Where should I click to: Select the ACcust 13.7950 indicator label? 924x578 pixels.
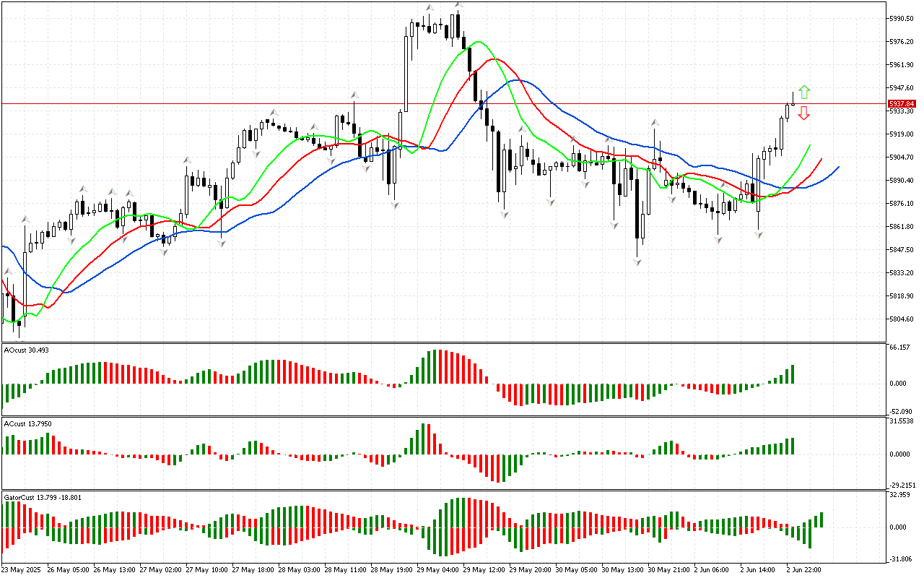27,424
